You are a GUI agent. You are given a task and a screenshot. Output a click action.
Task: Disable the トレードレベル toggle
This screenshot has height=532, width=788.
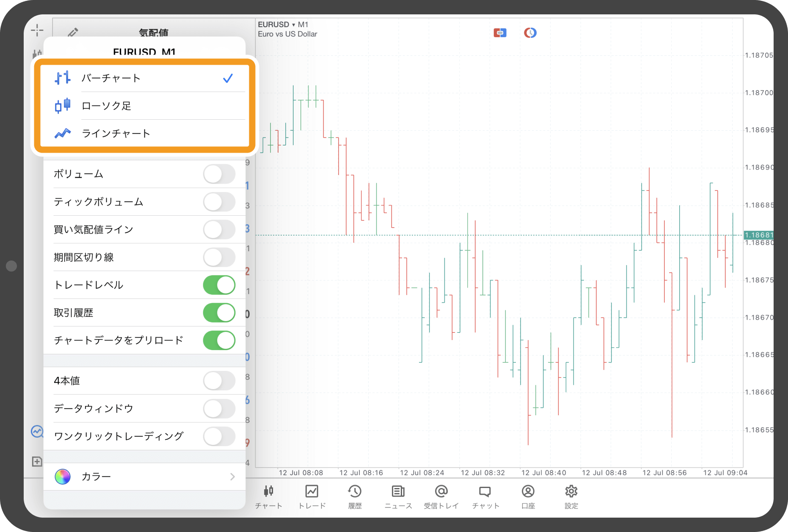[x=219, y=285]
